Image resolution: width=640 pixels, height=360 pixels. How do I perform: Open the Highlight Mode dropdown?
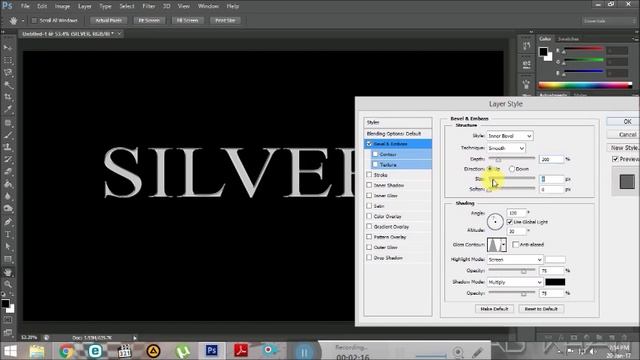tap(515, 260)
